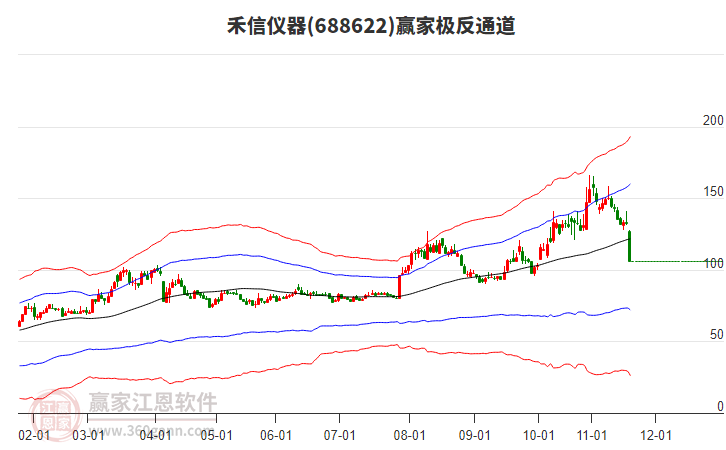Click the 150 price axis label

pos(713,192)
